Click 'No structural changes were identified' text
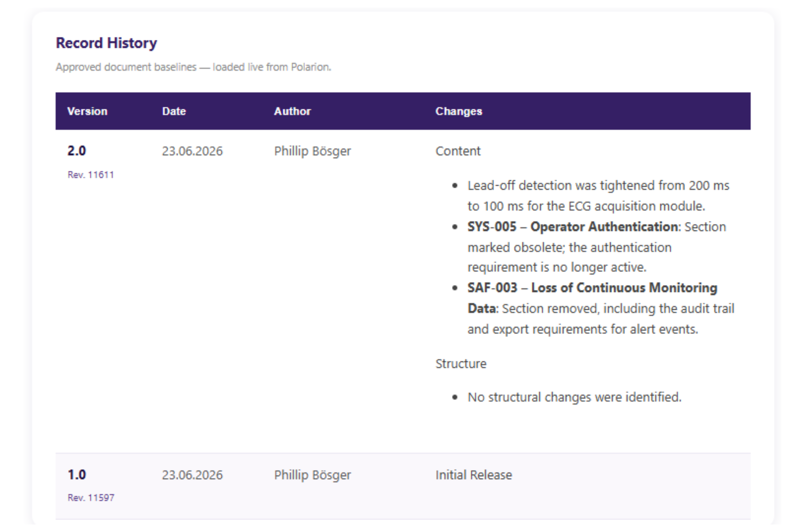This screenshot has height=532, width=805. (x=574, y=397)
